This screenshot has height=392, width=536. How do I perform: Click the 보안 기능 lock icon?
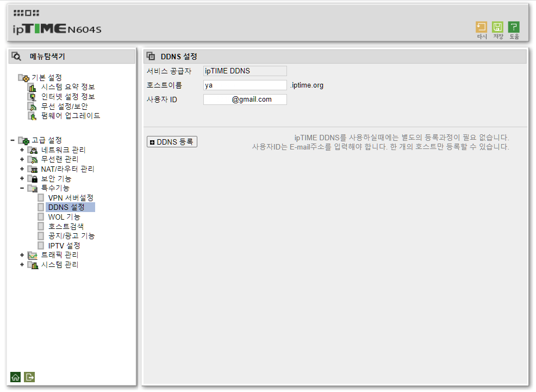click(x=33, y=179)
